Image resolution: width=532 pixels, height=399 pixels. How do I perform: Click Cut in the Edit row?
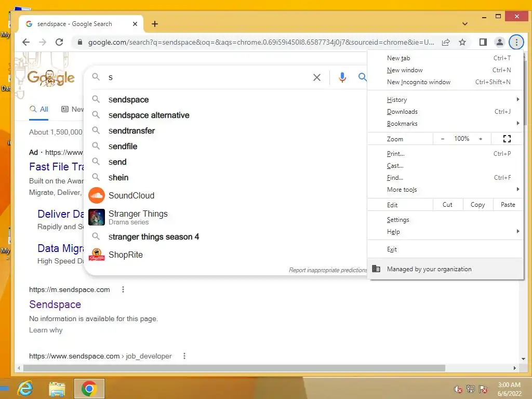point(447,205)
